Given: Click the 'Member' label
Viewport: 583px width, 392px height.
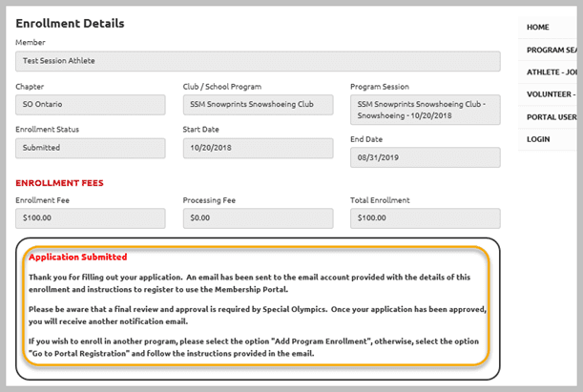Looking at the screenshot, I should [31, 42].
